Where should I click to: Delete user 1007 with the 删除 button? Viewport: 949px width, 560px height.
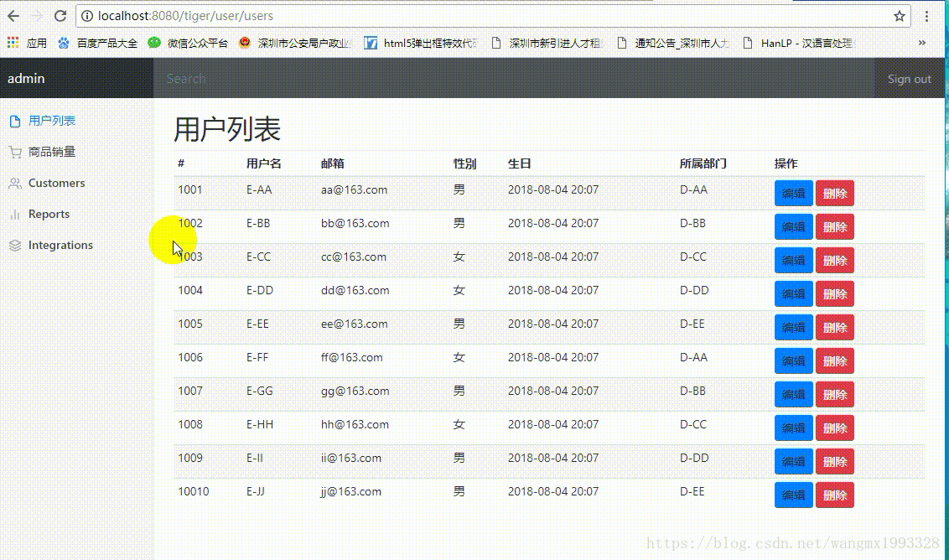point(835,394)
